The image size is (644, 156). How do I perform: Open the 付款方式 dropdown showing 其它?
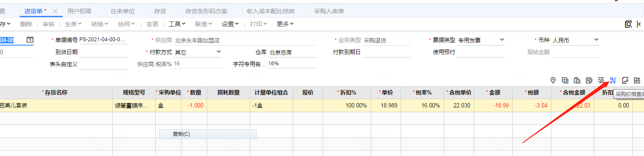pyautogui.click(x=198, y=52)
